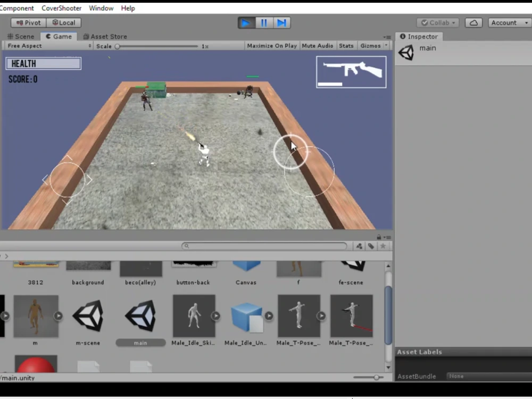Open the AssetBundle None dropdown
Image resolution: width=532 pixels, height=399 pixels.
click(489, 376)
